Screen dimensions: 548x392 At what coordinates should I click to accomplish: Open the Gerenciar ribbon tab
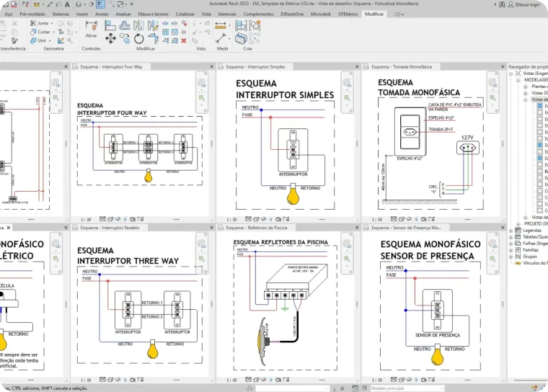tap(227, 14)
